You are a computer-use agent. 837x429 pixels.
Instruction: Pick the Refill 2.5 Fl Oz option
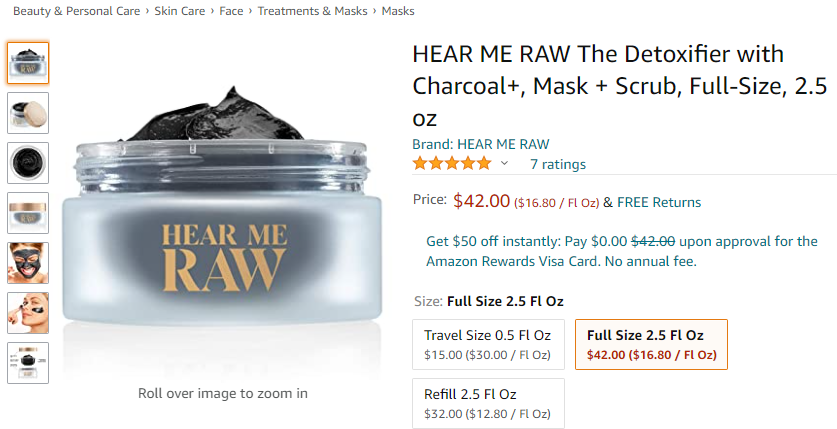(488, 403)
